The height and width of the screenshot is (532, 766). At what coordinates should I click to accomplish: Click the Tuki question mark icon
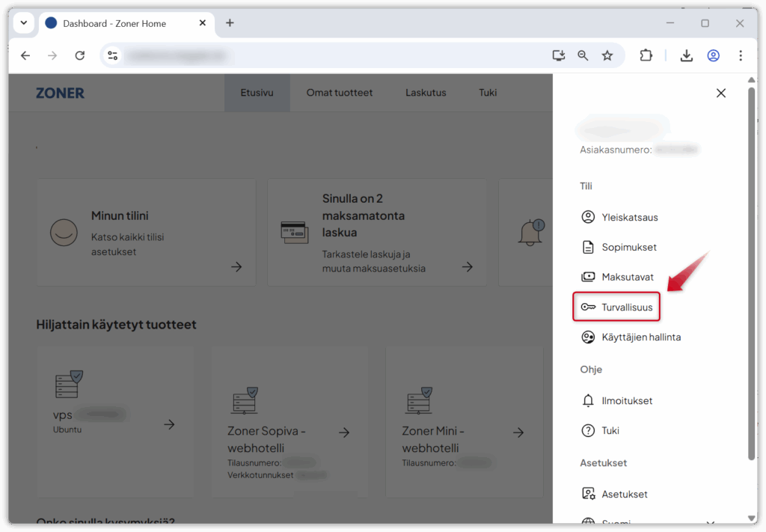click(588, 431)
